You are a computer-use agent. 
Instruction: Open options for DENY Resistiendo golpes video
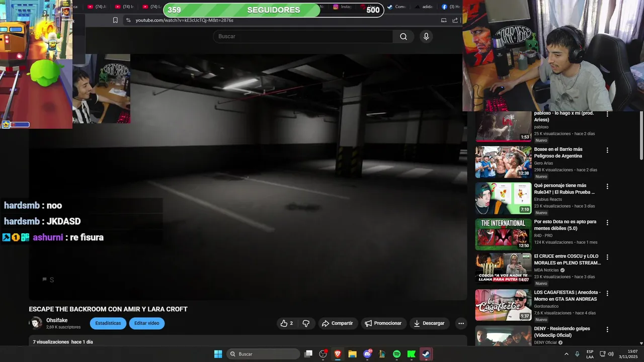tap(607, 330)
